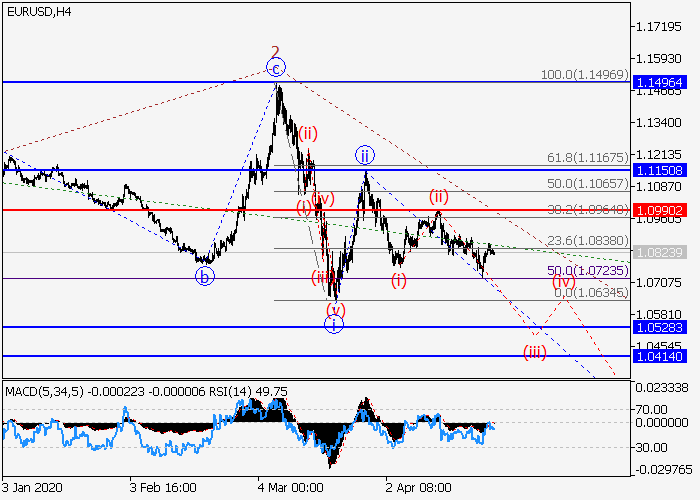Click the MACD(5,34,5) indicator label
Image resolution: width=700 pixels, height=500 pixels.
pos(42,391)
